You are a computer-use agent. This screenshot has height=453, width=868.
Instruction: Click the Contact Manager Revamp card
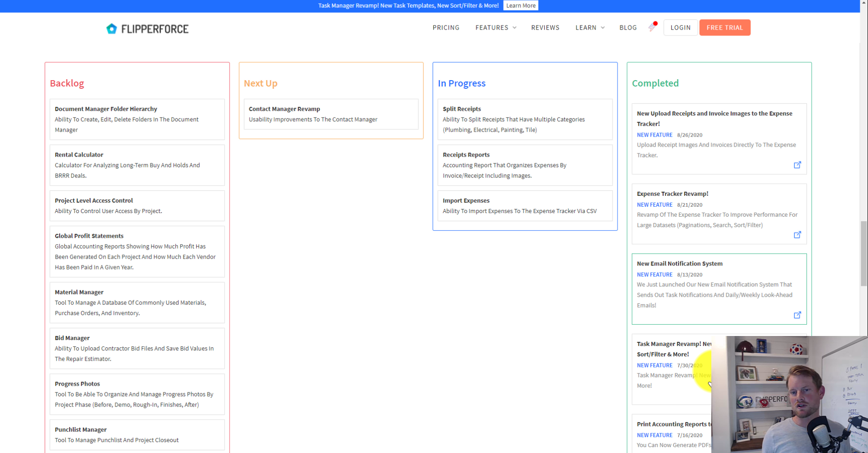[331, 114]
